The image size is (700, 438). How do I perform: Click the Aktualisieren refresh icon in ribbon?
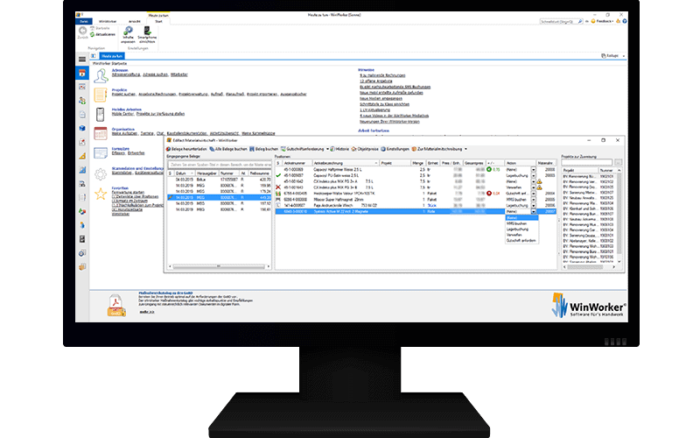[x=92, y=34]
